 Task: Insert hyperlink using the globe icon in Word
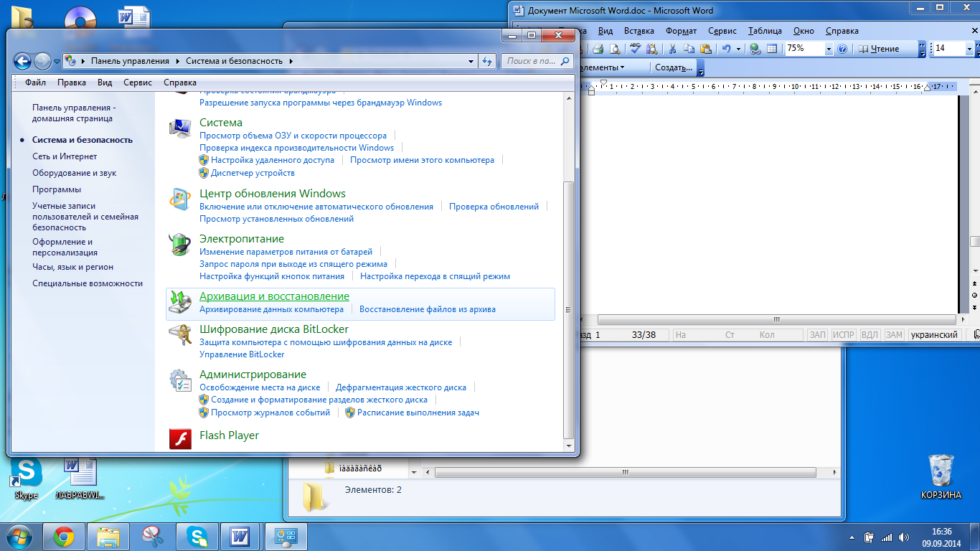pyautogui.click(x=755, y=49)
